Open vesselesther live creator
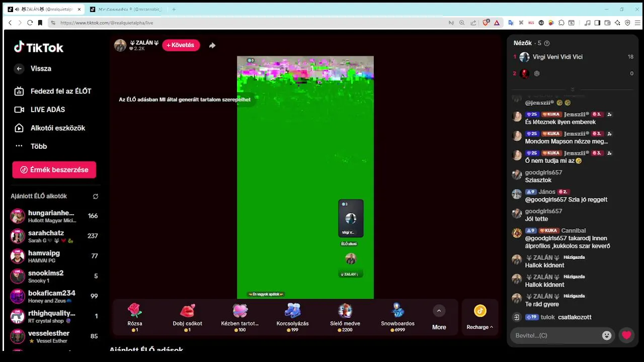644x362 pixels. click(54, 337)
